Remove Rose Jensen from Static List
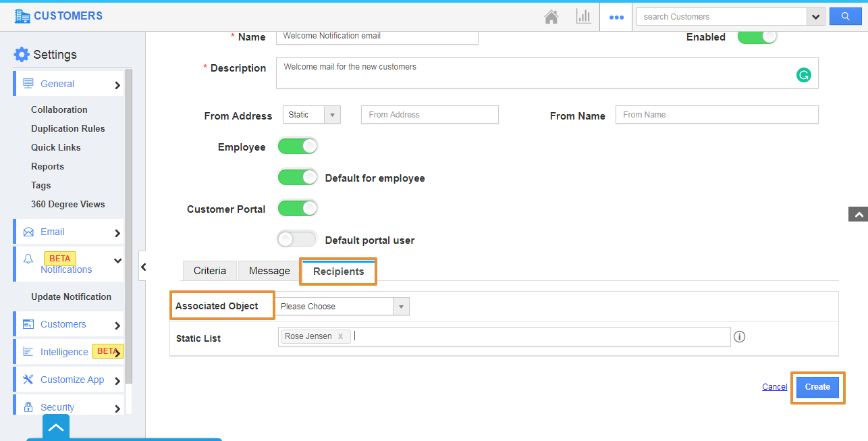The width and height of the screenshot is (868, 441). click(x=340, y=336)
